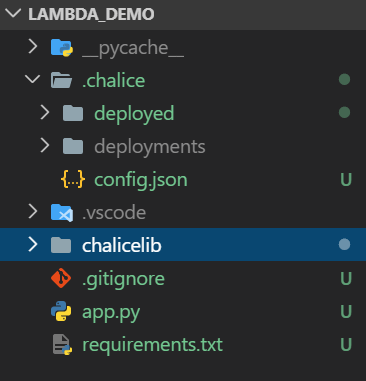Collapse the .chalice folder chevron
The image size is (366, 381).
click(x=33, y=80)
